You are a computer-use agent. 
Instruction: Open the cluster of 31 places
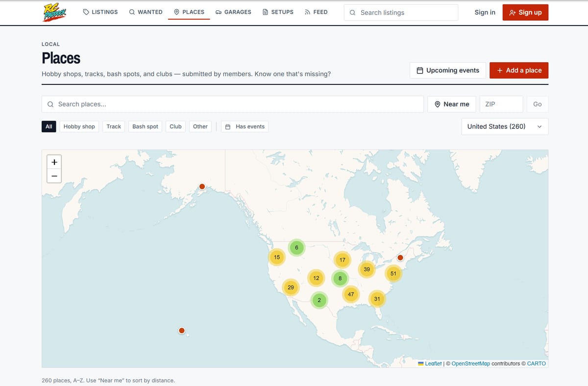(377, 299)
